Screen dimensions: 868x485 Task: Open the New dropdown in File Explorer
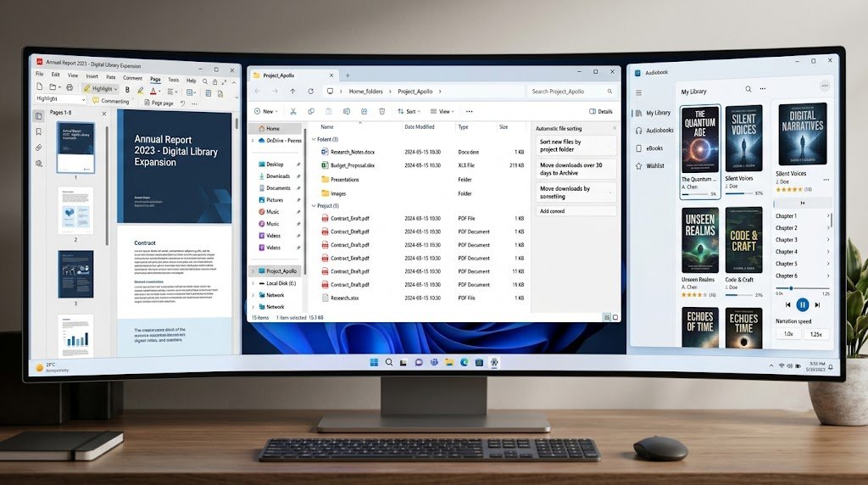tap(265, 111)
